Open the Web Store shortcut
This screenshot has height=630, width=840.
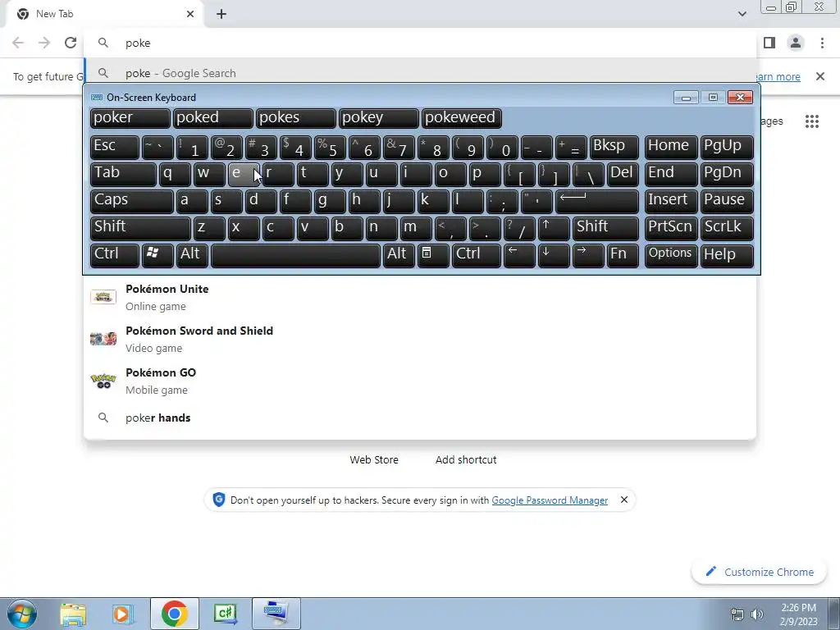tap(374, 459)
